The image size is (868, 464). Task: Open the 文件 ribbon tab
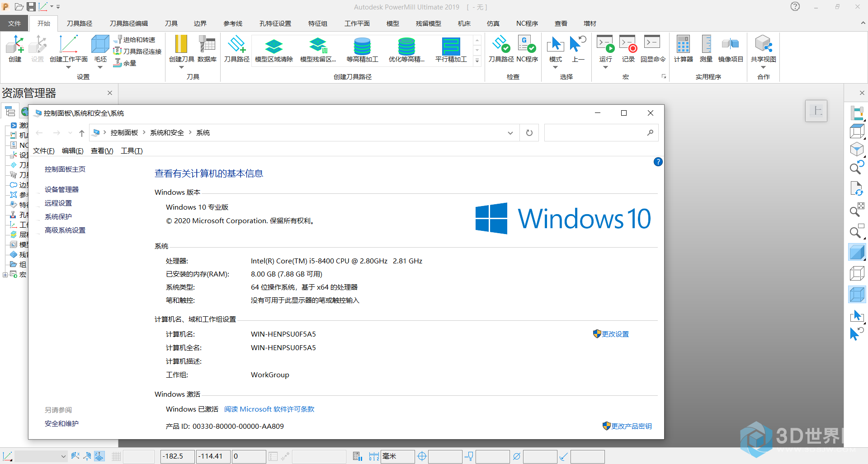pos(14,23)
